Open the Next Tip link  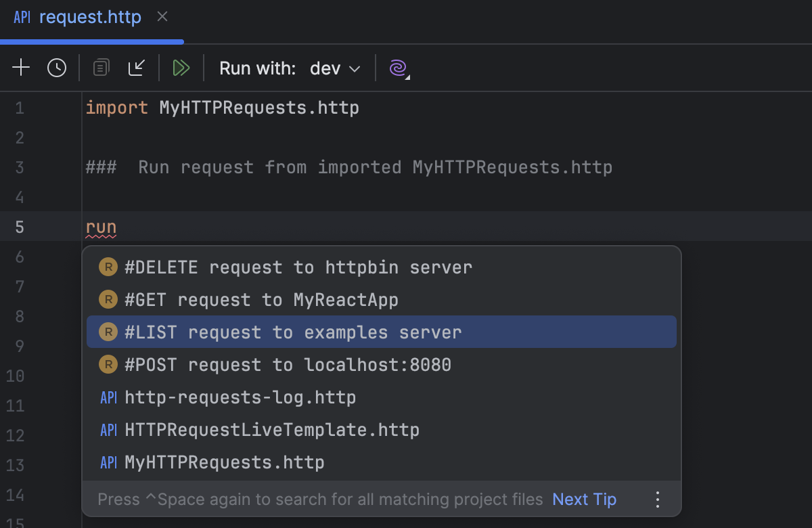[584, 499]
